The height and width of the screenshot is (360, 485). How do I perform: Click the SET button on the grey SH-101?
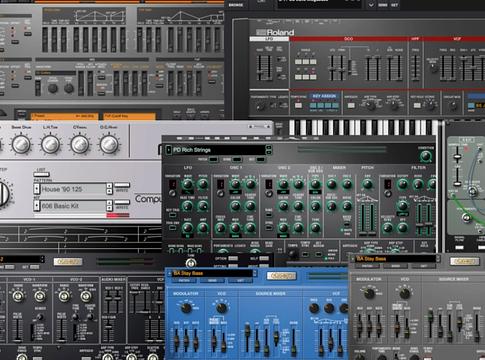tap(424, 266)
